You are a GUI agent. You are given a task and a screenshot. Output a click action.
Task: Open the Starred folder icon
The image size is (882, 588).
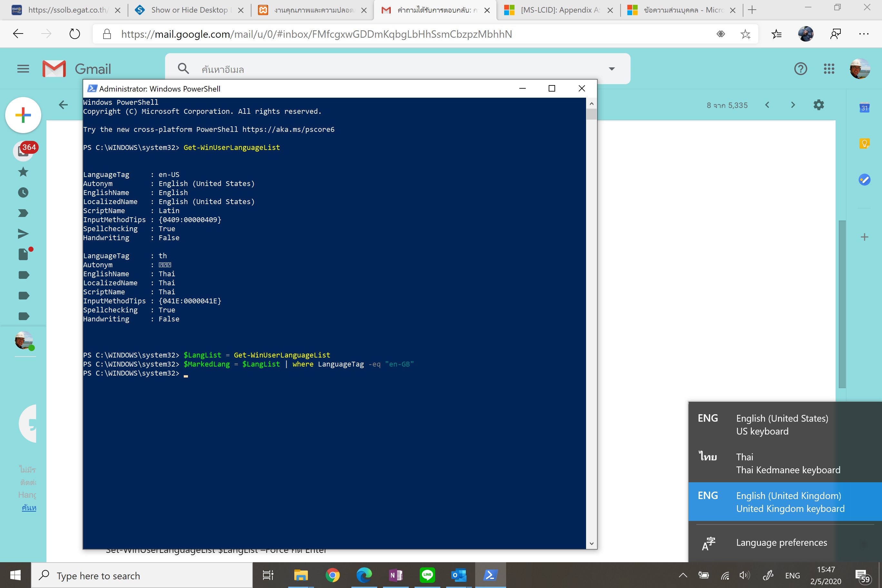point(23,172)
